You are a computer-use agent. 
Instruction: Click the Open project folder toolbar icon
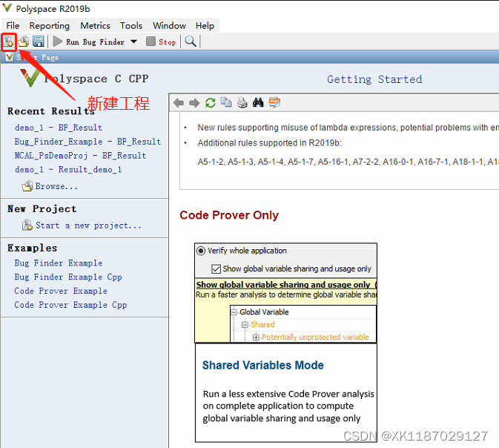24,42
